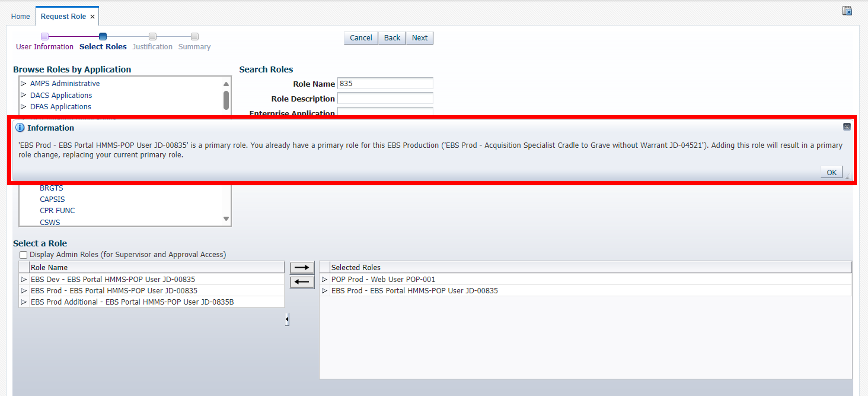Click the export window icon at top right

(847, 11)
